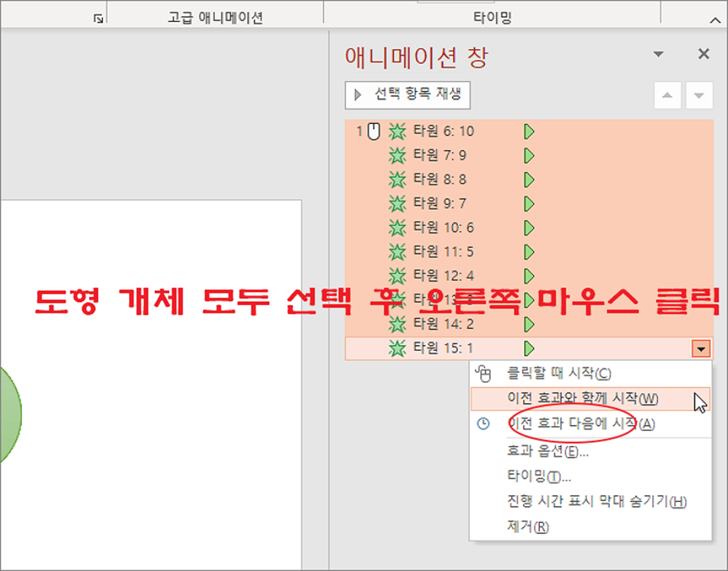Click timing bar marker for 타원 11
Screen dimensions: 728x571
tap(529, 252)
